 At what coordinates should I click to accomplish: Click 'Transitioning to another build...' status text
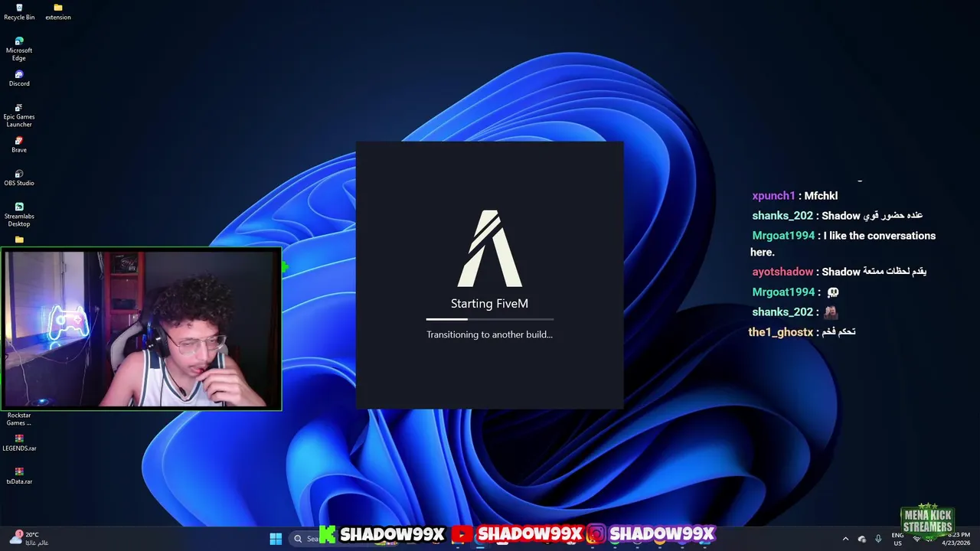coord(490,334)
